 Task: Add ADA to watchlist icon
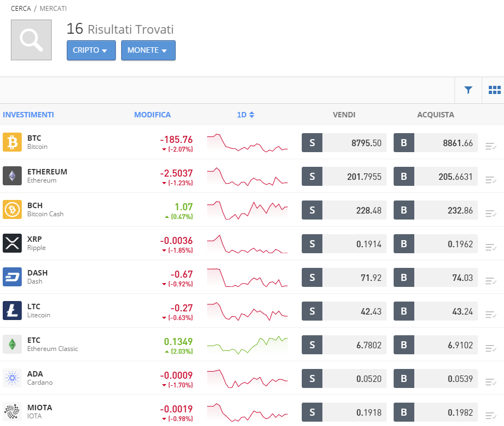click(491, 383)
